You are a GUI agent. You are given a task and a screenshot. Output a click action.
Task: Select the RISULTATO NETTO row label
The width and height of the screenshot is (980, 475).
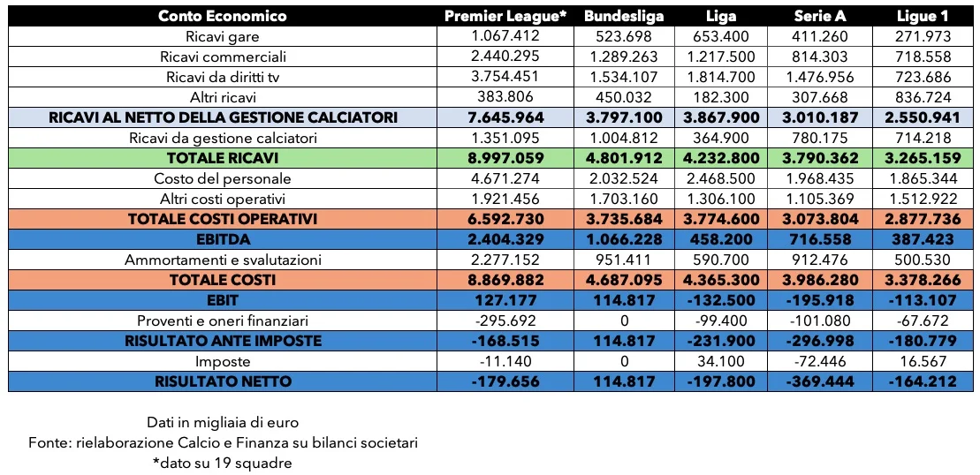click(x=223, y=381)
